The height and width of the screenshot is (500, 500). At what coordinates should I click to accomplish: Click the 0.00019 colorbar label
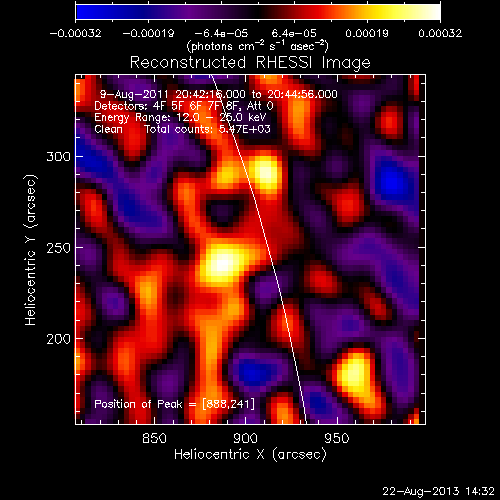(367, 33)
